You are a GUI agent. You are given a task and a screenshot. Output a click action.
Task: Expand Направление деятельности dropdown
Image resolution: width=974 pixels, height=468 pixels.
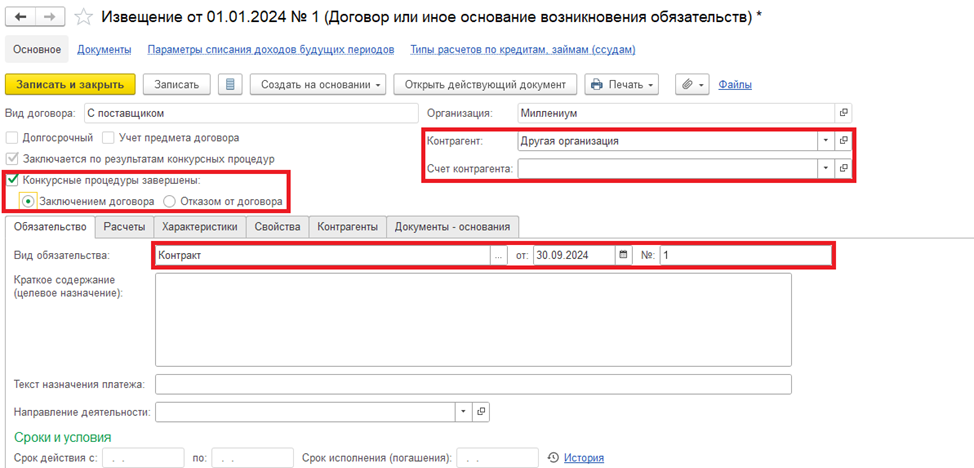tap(463, 411)
